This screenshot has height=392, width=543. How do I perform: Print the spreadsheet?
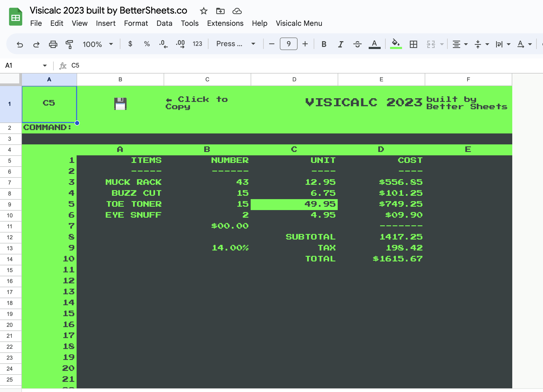coord(53,44)
